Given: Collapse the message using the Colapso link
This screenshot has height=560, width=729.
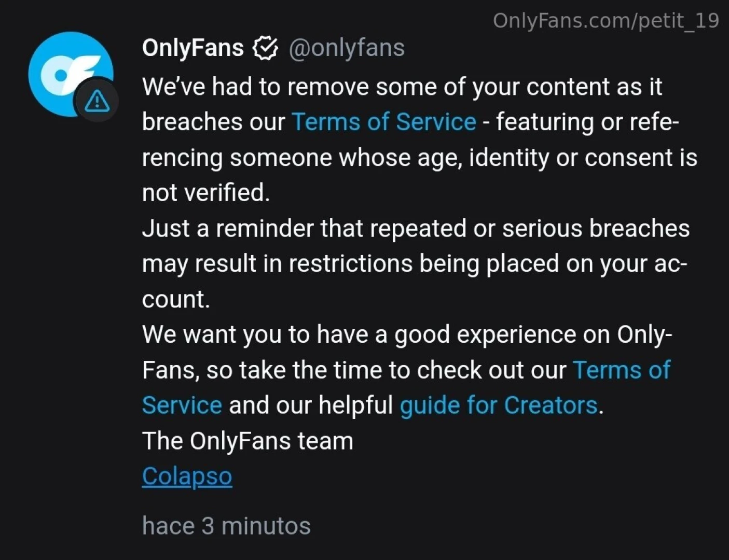Looking at the screenshot, I should (187, 475).
